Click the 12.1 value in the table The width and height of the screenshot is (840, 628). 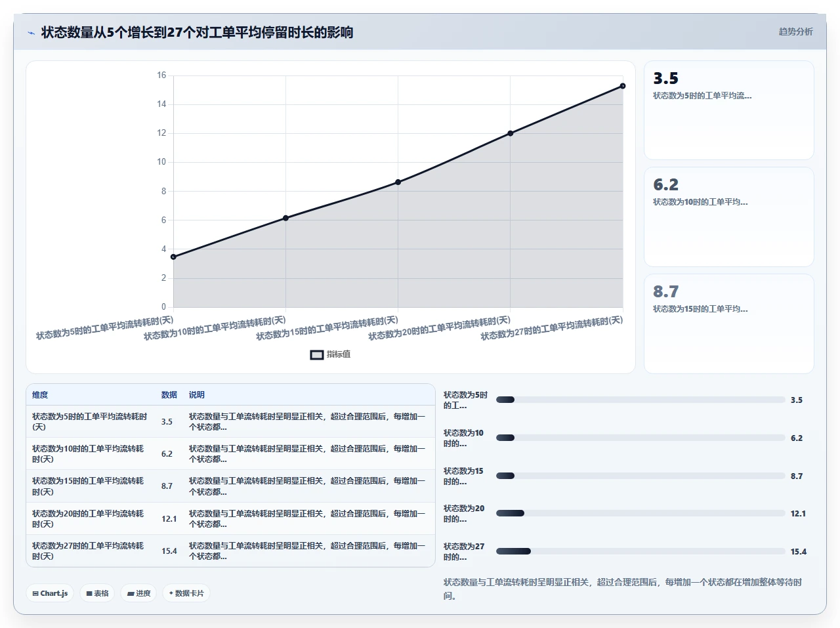point(169,519)
